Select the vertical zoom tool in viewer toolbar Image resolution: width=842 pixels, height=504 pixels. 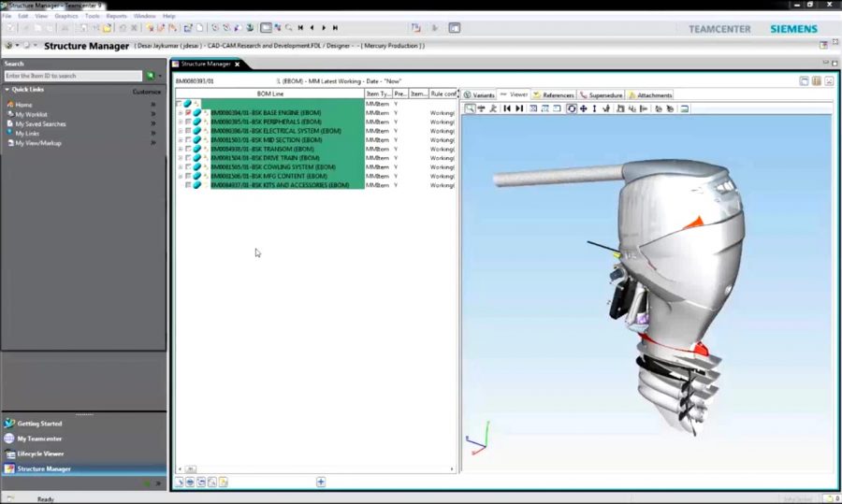coord(594,109)
